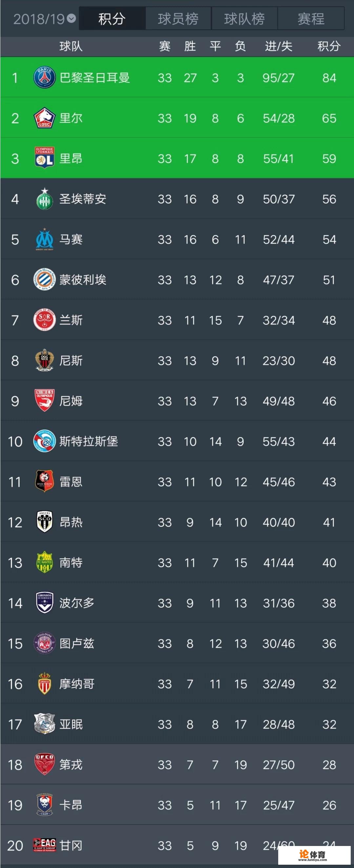Image resolution: width=354 pixels, height=868 pixels.
Task: Click the Montpellier club crest
Action: coord(44,280)
